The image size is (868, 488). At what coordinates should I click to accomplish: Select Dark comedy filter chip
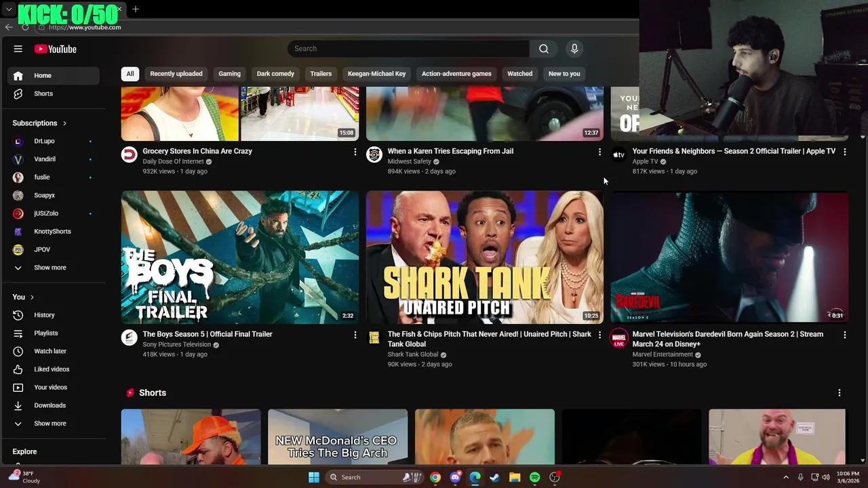point(275,74)
